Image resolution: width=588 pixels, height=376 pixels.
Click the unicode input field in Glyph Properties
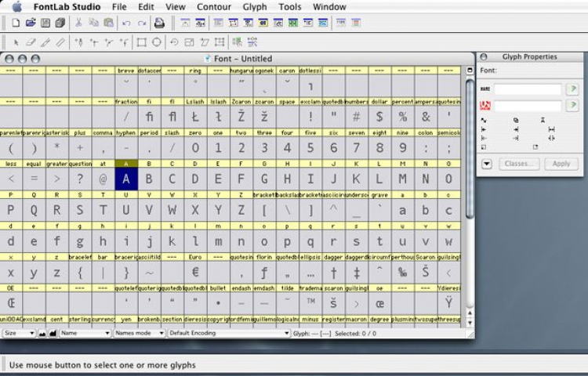point(528,106)
